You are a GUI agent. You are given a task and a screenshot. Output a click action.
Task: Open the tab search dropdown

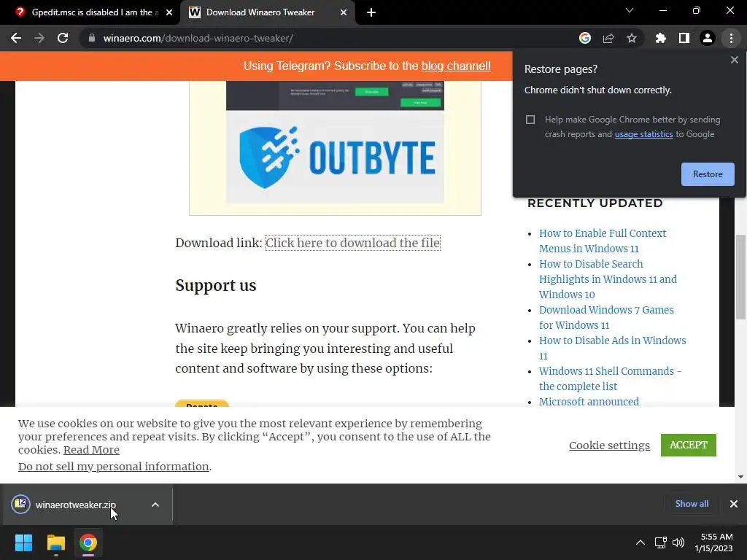coord(630,10)
